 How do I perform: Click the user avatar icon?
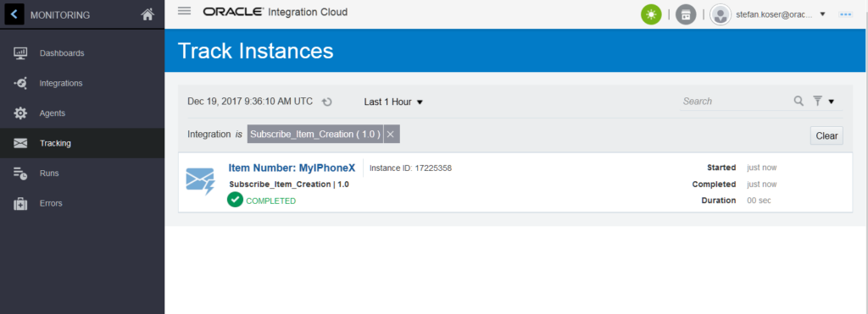click(721, 15)
